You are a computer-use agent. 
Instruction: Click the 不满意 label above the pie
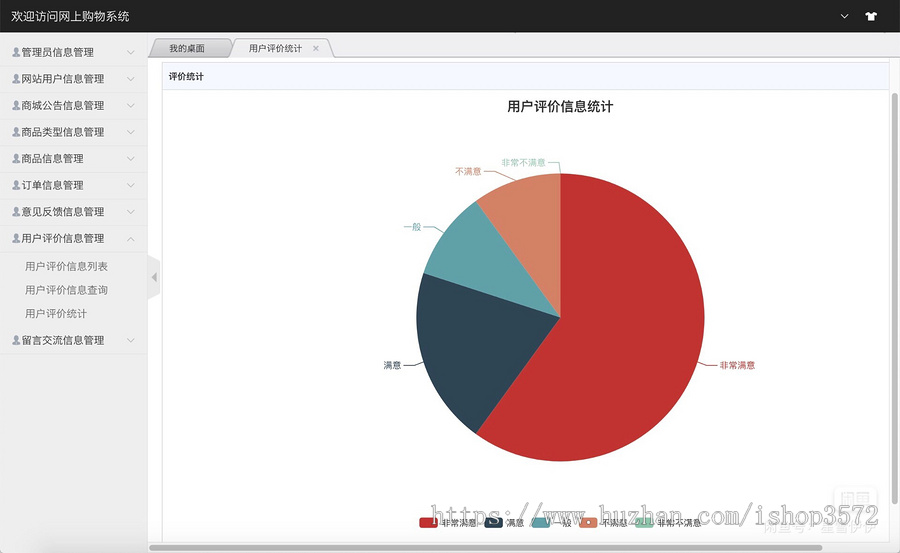(468, 171)
